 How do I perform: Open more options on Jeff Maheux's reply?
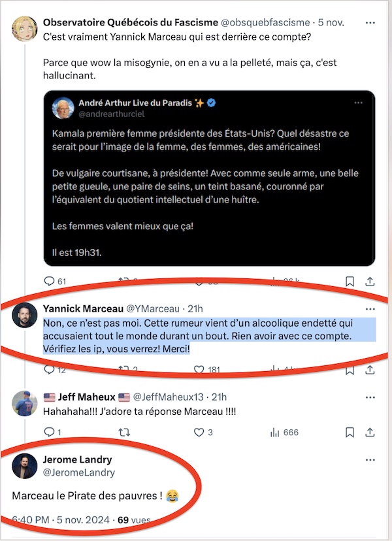click(x=370, y=397)
